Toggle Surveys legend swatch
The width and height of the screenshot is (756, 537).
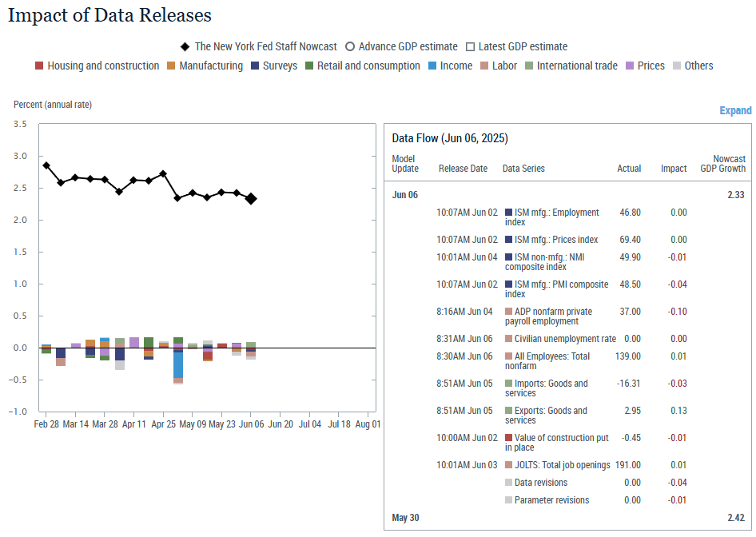click(x=255, y=66)
